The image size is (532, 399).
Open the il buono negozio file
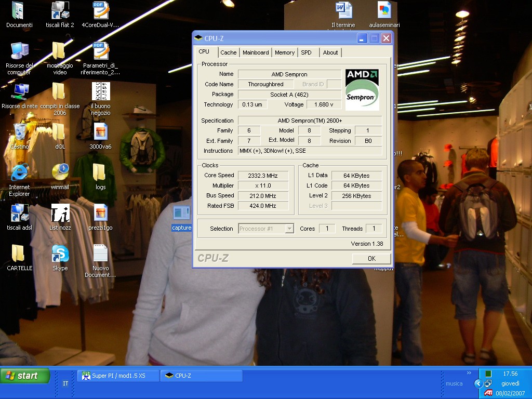click(100, 99)
